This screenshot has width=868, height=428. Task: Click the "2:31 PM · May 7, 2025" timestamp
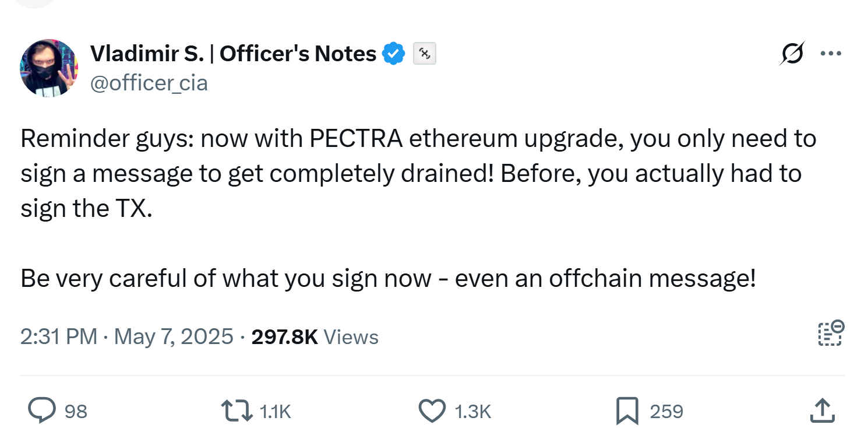click(x=126, y=336)
